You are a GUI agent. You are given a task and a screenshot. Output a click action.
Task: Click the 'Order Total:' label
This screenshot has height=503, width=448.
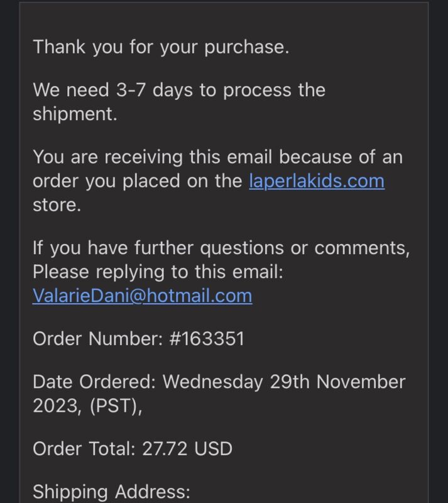(84, 449)
